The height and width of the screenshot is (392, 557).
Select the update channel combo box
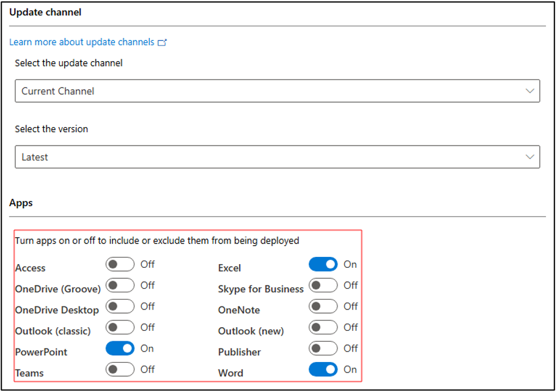pyautogui.click(x=278, y=91)
